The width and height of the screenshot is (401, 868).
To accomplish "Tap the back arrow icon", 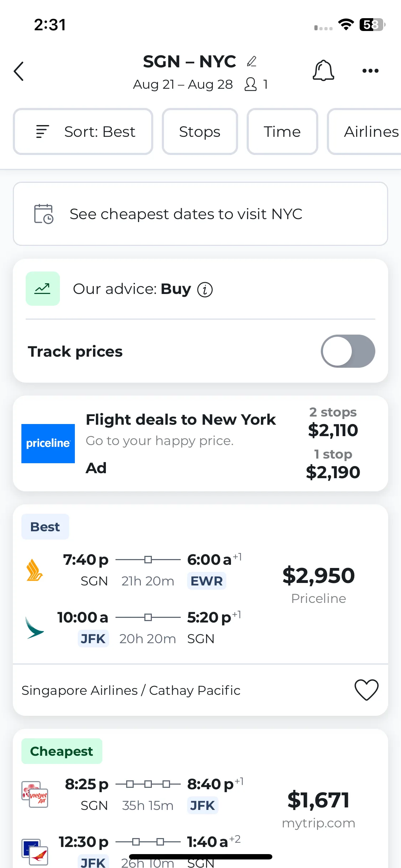I will coord(19,71).
